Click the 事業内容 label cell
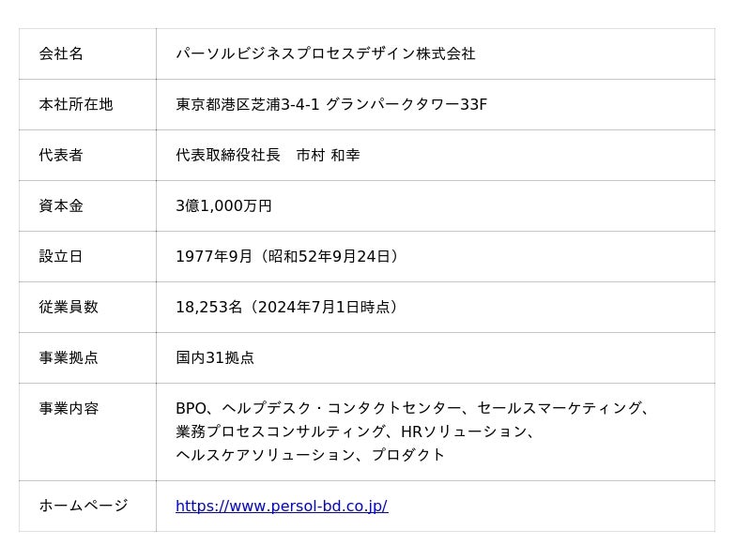Screen dimensions: 751x560 (87, 431)
